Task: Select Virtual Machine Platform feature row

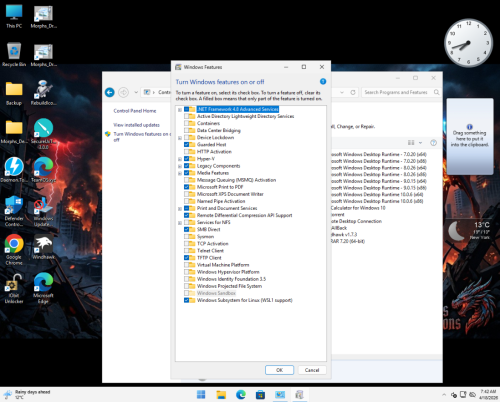Action: [x=223, y=265]
